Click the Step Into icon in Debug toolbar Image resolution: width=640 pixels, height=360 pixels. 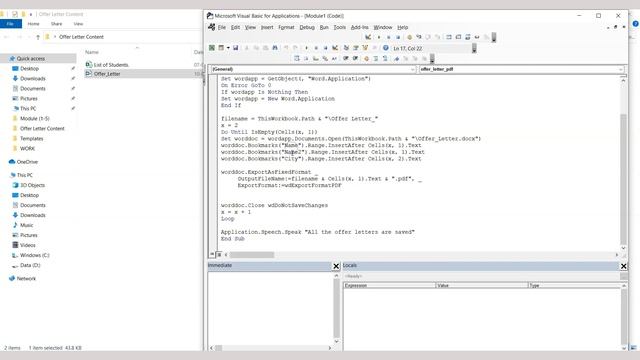click(x=419, y=37)
